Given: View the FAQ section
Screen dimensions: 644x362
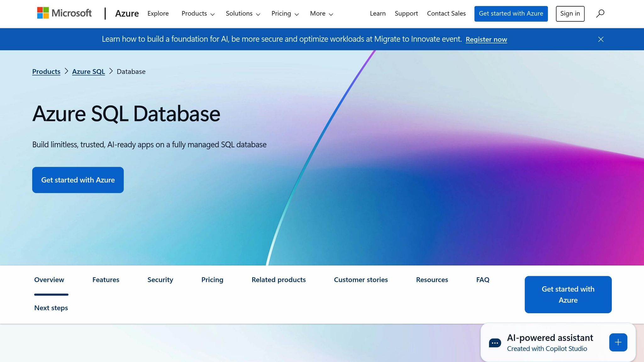Looking at the screenshot, I should click(483, 280).
